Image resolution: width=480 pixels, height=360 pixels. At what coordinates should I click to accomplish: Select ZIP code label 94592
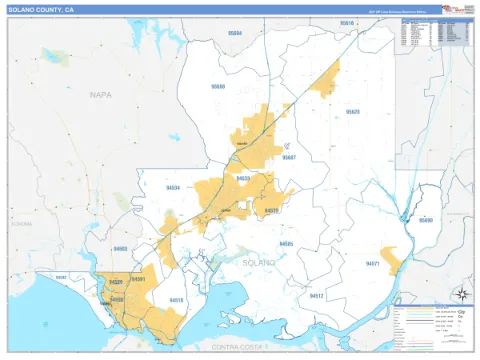pyautogui.click(x=61, y=277)
